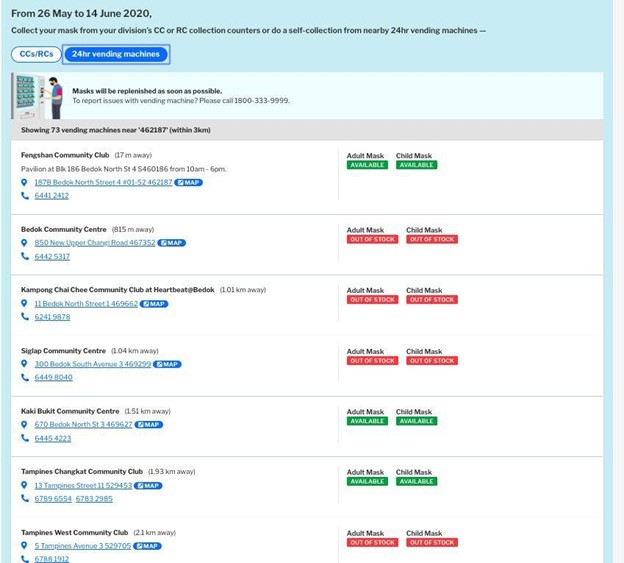The image size is (624, 563).
Task: Click Bedok Adult Mask OUT OF STOCK badge
Action: (x=372, y=240)
